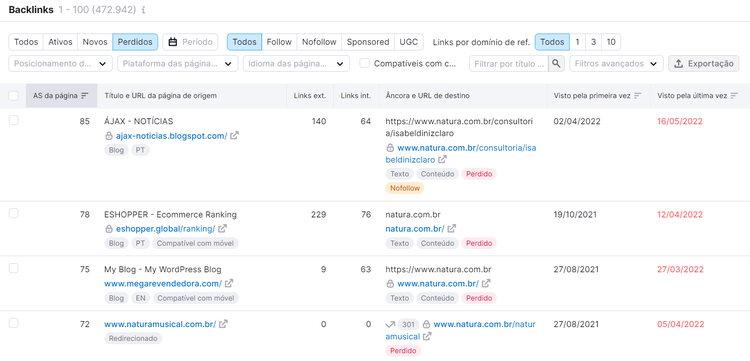
Task: Click the magnifier search icon button
Action: (556, 63)
